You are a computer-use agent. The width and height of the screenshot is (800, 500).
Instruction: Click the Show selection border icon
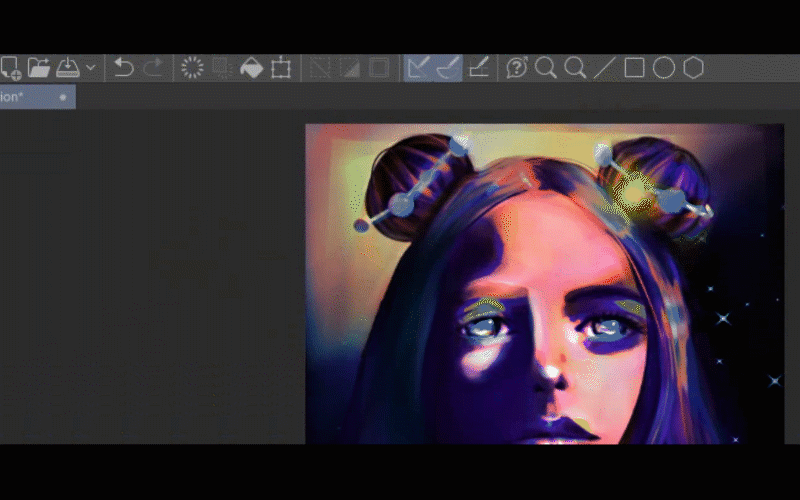(x=379, y=68)
